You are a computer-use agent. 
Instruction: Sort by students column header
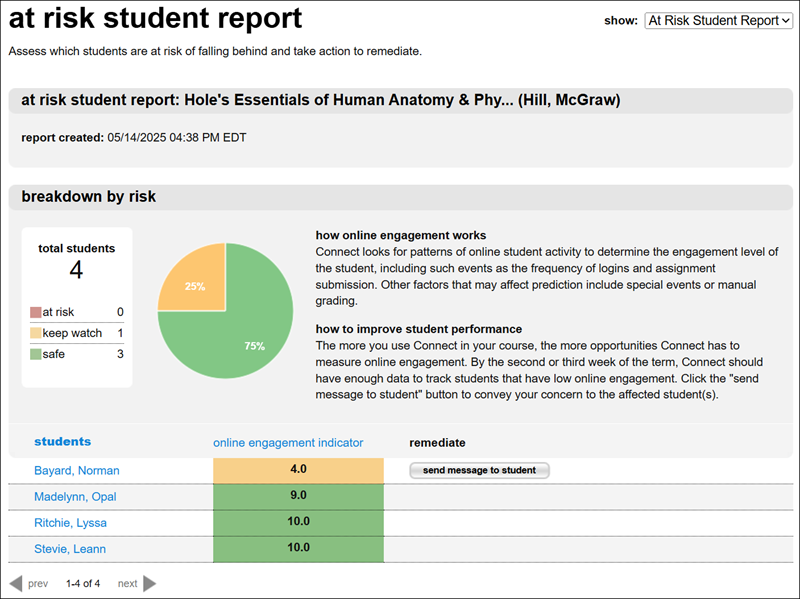[x=62, y=442]
